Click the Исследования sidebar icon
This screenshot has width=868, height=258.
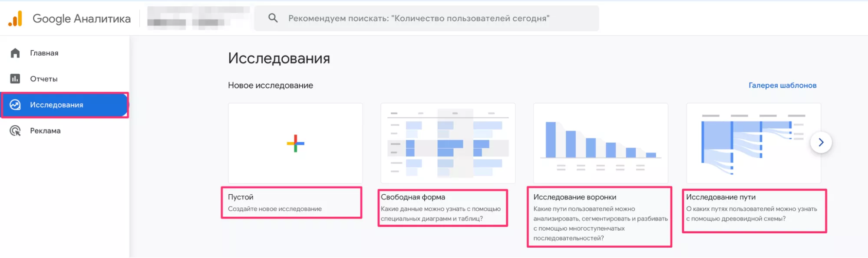[x=15, y=105]
